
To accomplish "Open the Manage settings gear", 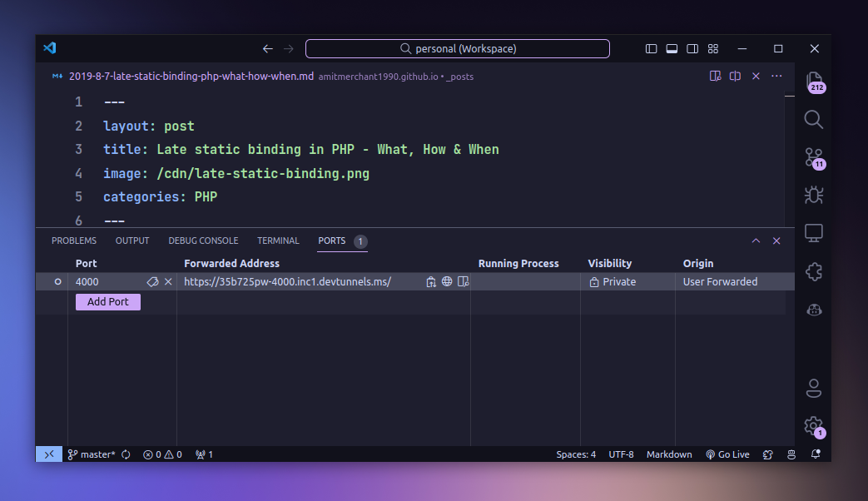I will coord(814,427).
